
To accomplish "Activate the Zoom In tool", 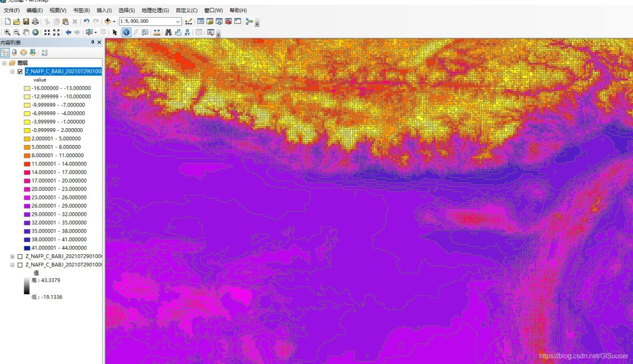I will point(6,31).
